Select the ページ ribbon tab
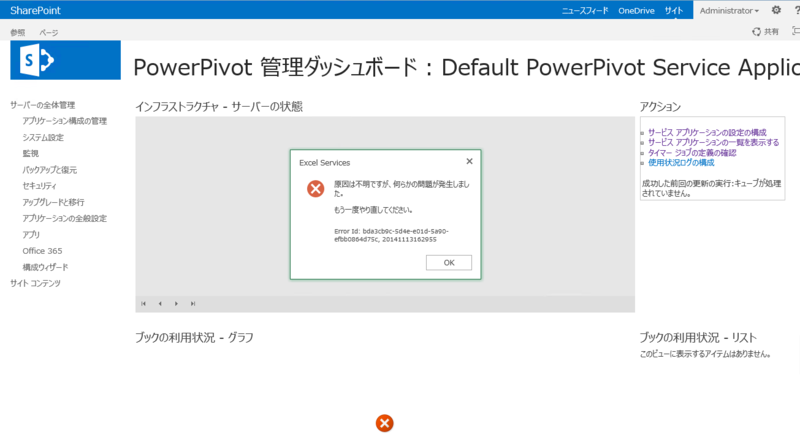The width and height of the screenshot is (800, 448). click(x=48, y=33)
